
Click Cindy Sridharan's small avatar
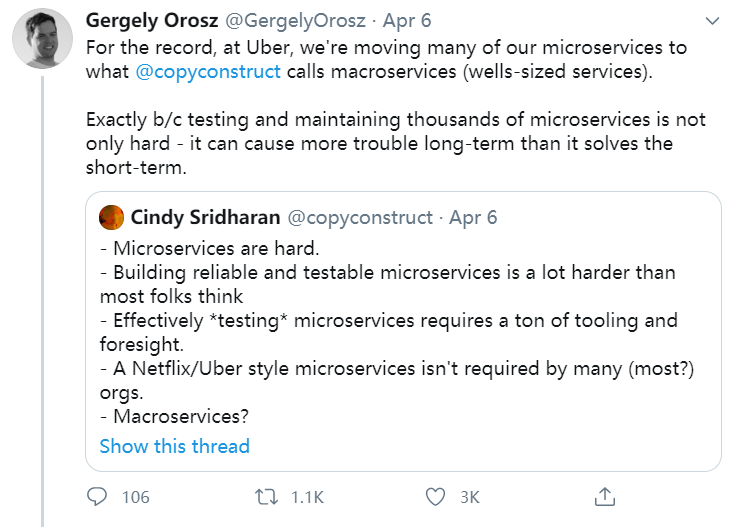112,217
